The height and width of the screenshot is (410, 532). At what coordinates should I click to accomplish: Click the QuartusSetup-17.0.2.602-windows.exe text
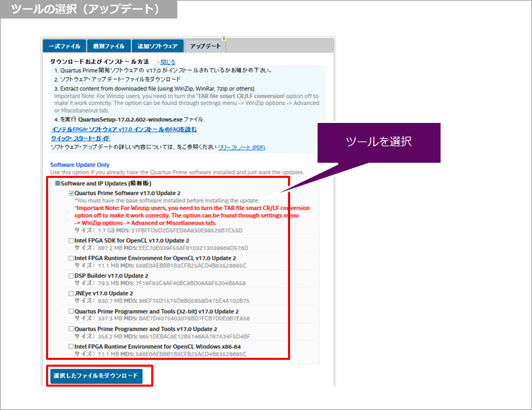[x=131, y=119]
